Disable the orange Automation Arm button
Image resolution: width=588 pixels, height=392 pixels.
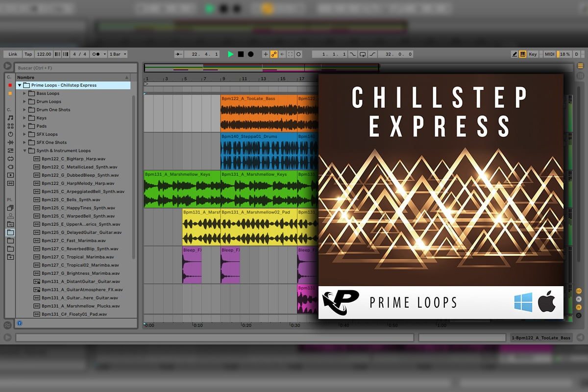(x=274, y=54)
